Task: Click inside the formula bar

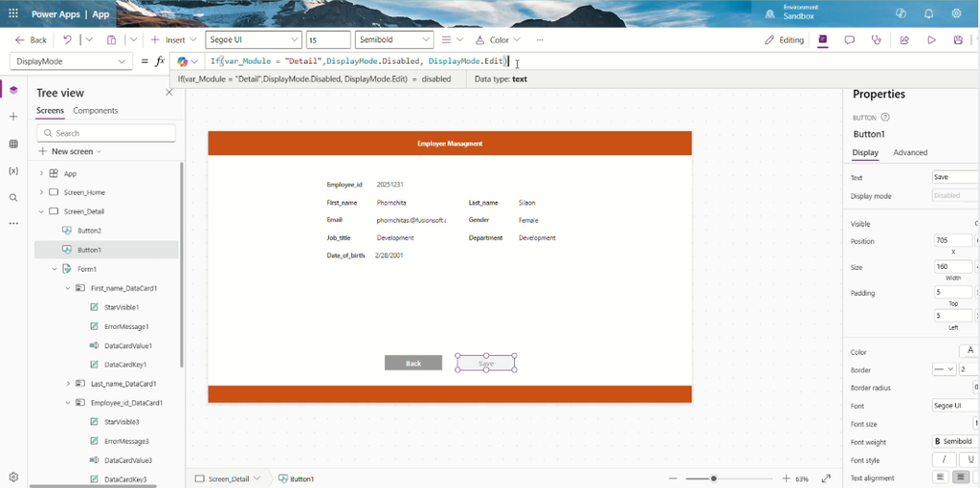Action: [x=575, y=61]
